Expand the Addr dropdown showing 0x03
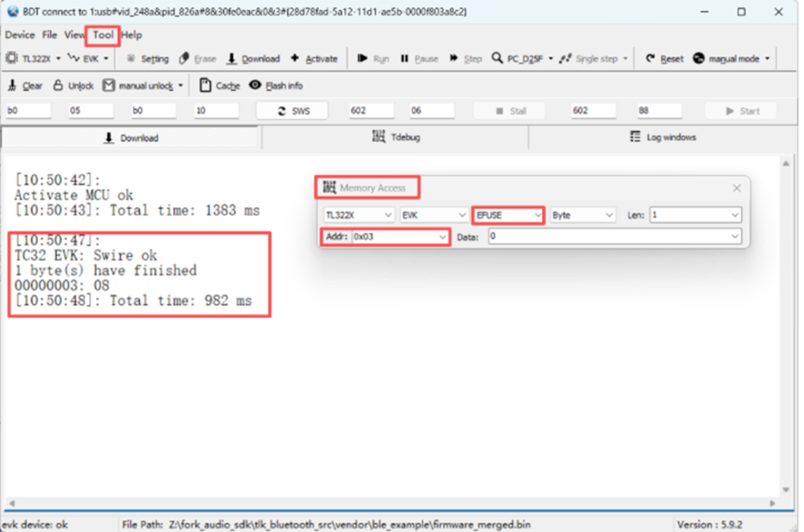This screenshot has height=532, width=804. coord(442,237)
